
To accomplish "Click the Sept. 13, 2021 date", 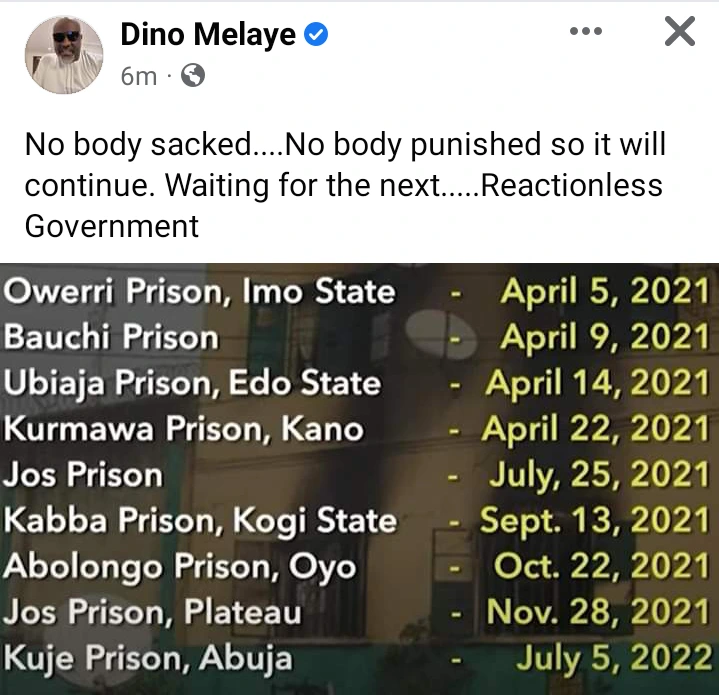I will [594, 521].
